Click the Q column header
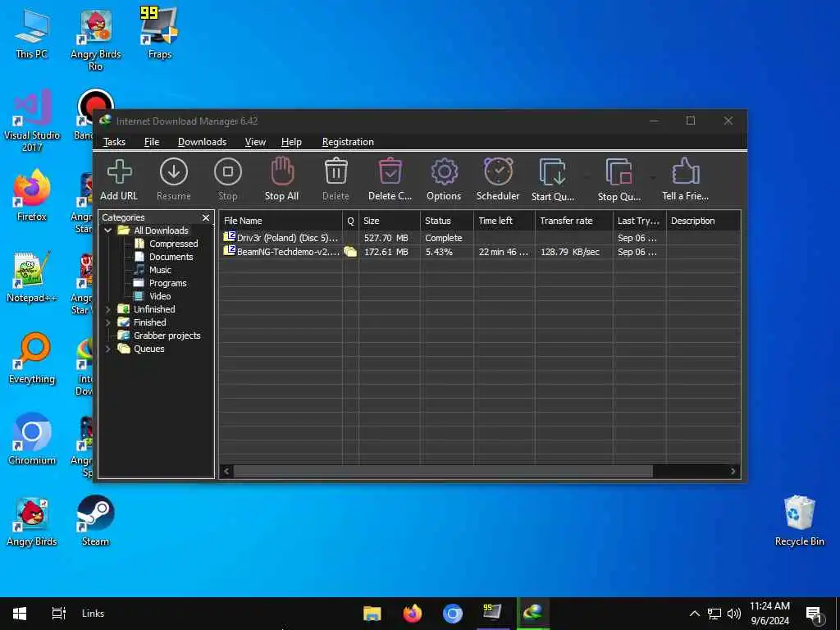The image size is (840, 630). pos(351,221)
